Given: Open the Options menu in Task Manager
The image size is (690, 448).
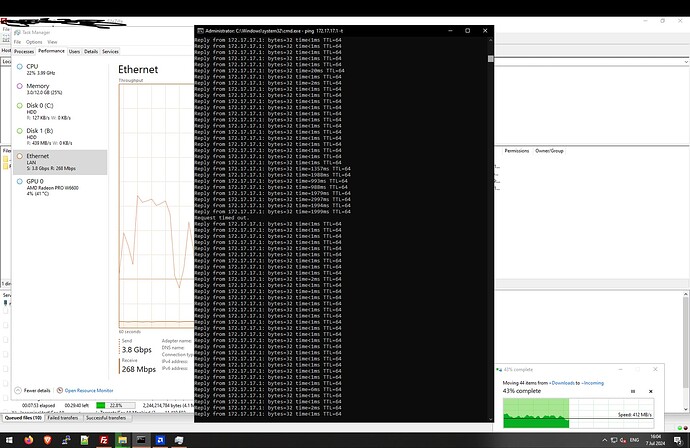Looking at the screenshot, I should (x=34, y=42).
